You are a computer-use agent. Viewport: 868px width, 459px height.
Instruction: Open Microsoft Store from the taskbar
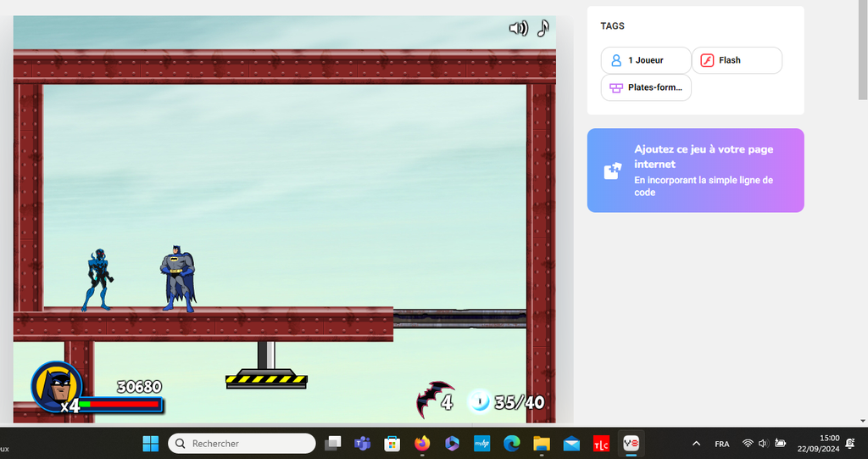click(x=392, y=444)
